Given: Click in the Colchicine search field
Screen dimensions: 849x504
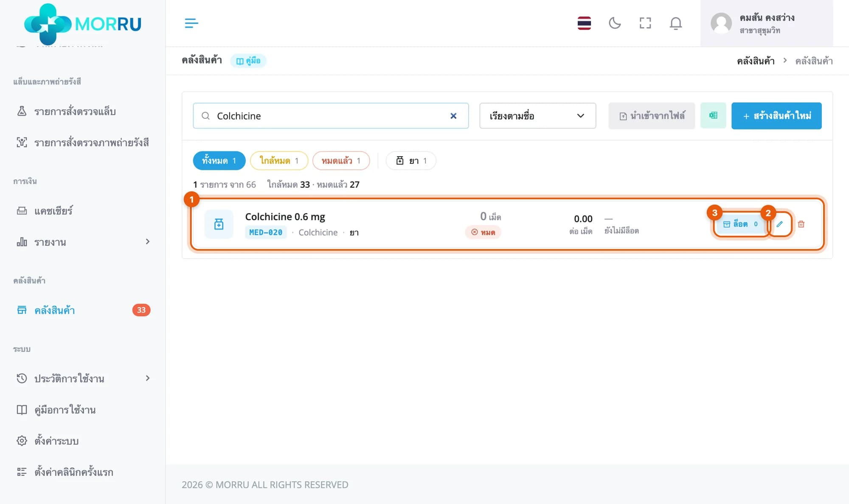Looking at the screenshot, I should [331, 116].
